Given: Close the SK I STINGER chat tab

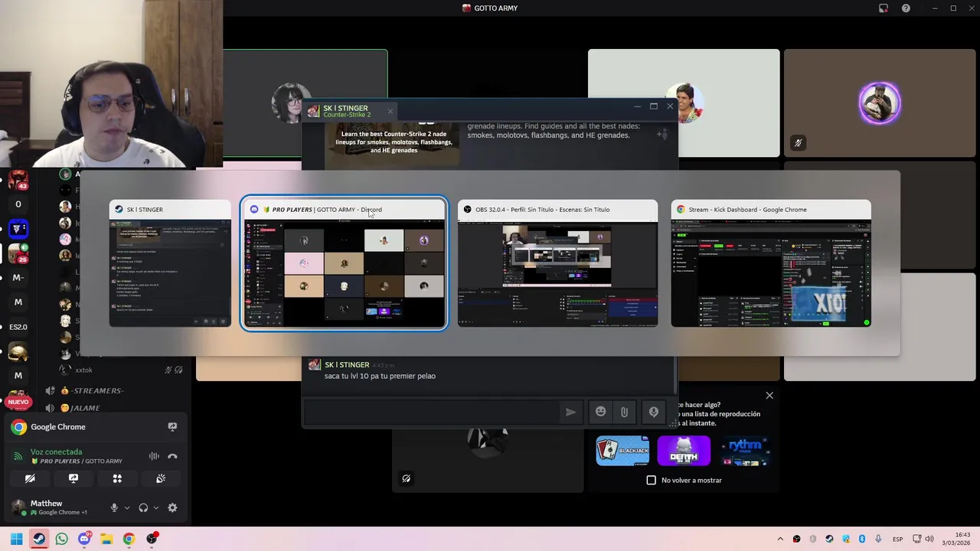Looking at the screenshot, I should (x=390, y=111).
